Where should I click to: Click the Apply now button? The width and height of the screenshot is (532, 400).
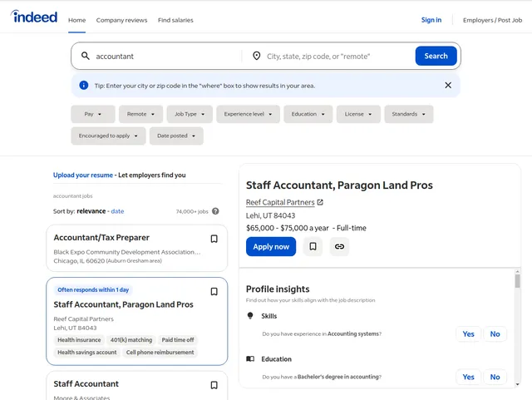[271, 246]
